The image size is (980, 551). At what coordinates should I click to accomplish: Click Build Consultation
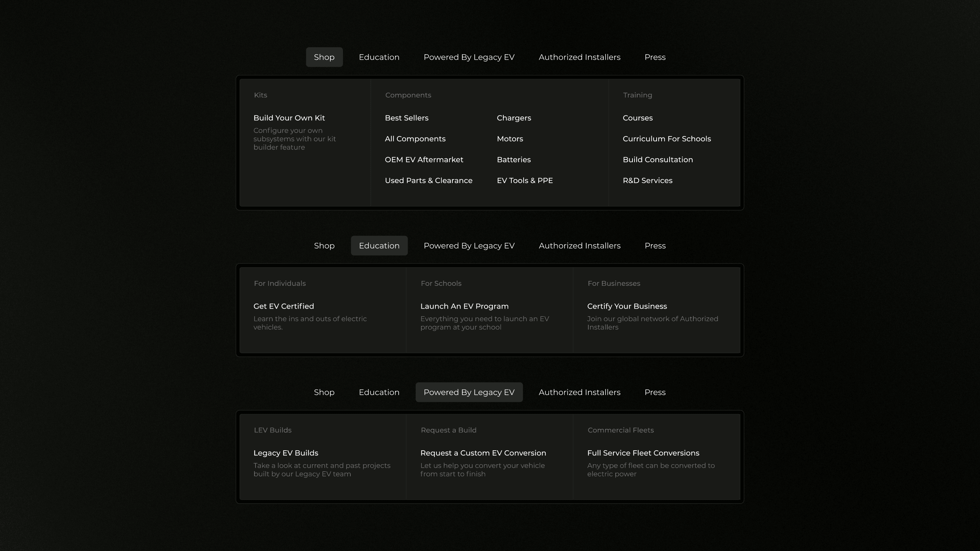pyautogui.click(x=658, y=159)
